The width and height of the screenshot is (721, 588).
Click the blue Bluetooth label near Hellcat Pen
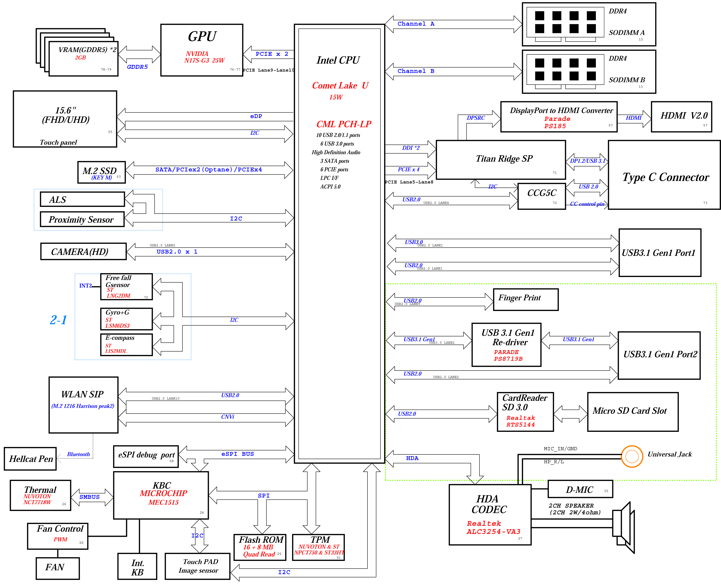coord(78,454)
